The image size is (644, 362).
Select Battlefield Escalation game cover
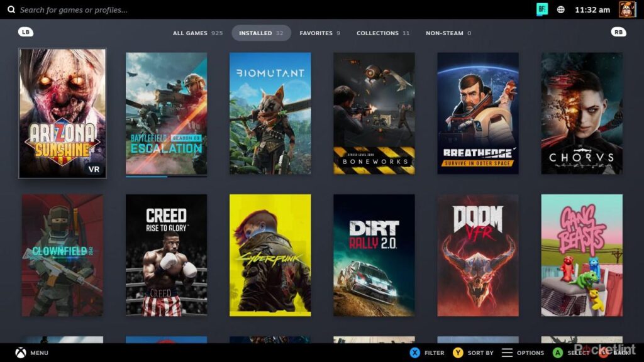coord(166,113)
